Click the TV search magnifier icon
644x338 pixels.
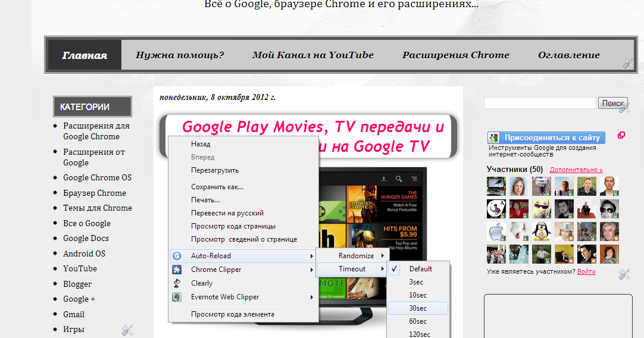click(399, 179)
